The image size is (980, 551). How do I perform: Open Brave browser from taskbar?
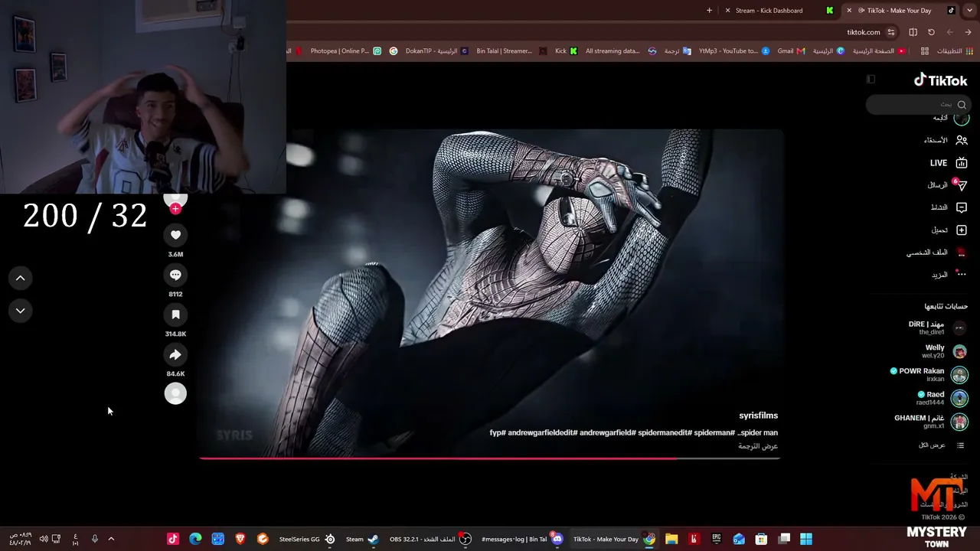pos(240,540)
